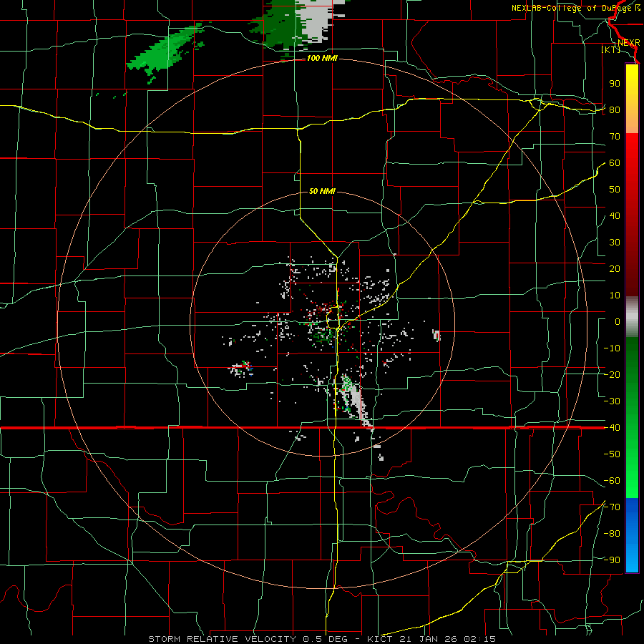Click the -60 value on velocity scale

pyautogui.click(x=612, y=481)
